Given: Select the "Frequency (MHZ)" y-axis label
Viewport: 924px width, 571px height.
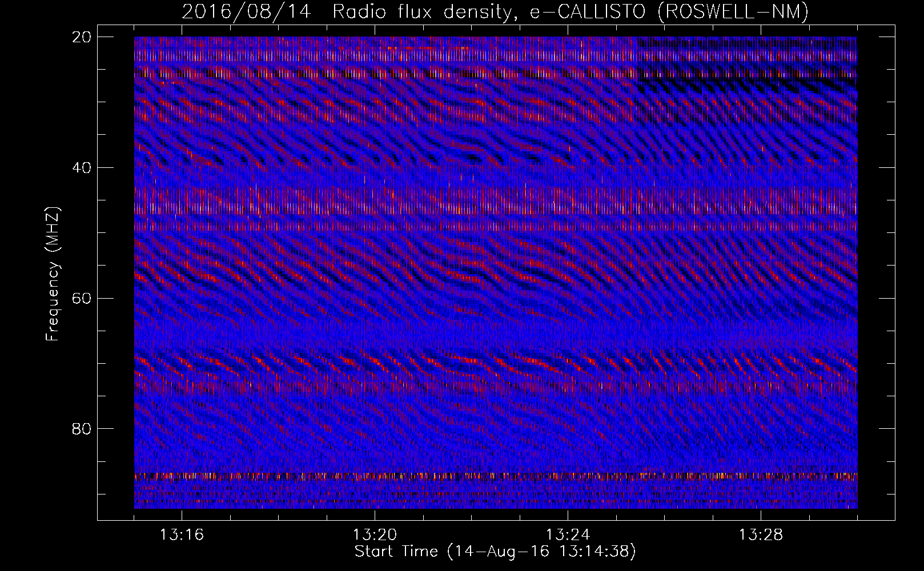Looking at the screenshot, I should coord(53,274).
